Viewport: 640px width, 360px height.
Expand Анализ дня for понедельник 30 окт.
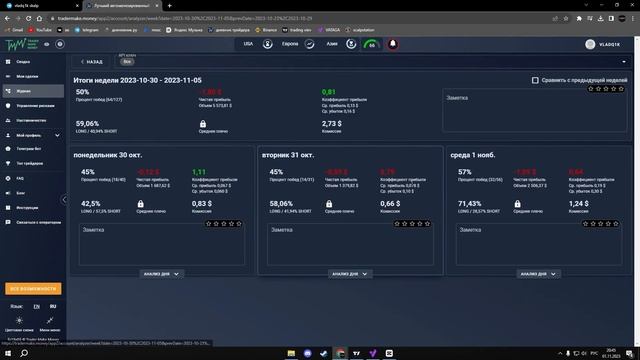161,274
